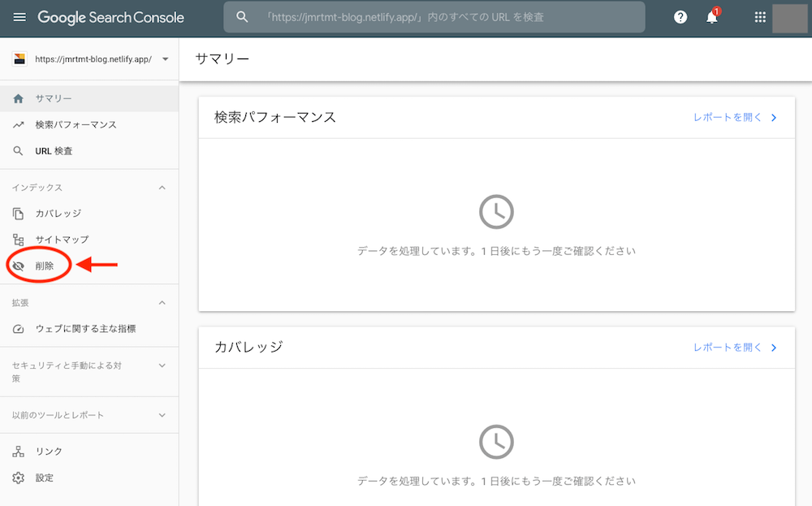
Task: Expand the 以前のツールとレポート chevron
Action: pyautogui.click(x=162, y=415)
